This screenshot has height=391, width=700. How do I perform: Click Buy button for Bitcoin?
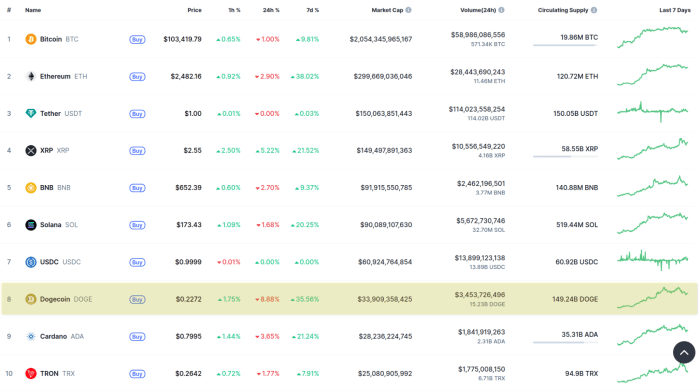137,39
